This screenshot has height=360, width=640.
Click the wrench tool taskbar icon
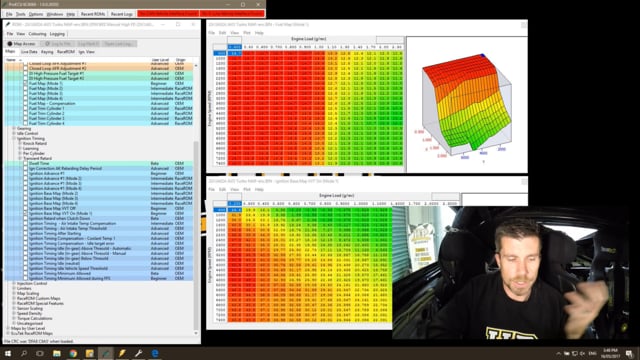tap(138, 353)
